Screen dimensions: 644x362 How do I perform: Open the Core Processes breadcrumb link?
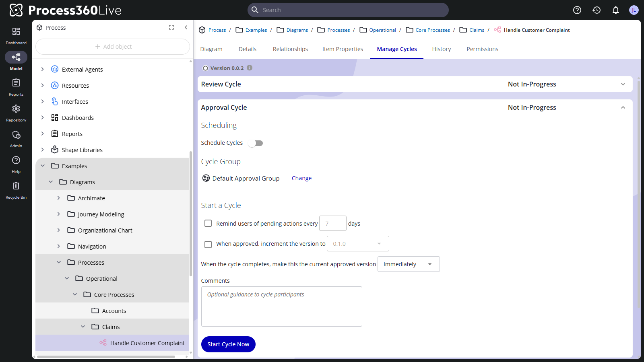click(433, 30)
